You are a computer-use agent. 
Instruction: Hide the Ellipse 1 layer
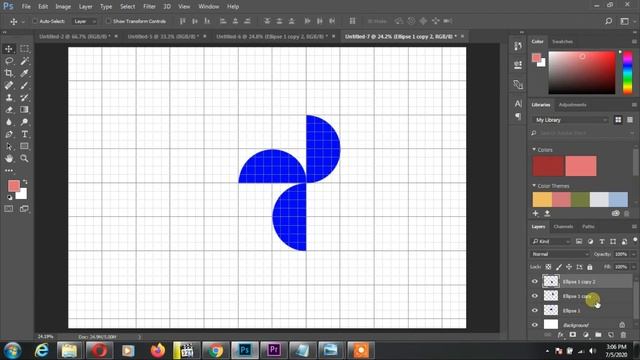pyautogui.click(x=535, y=310)
